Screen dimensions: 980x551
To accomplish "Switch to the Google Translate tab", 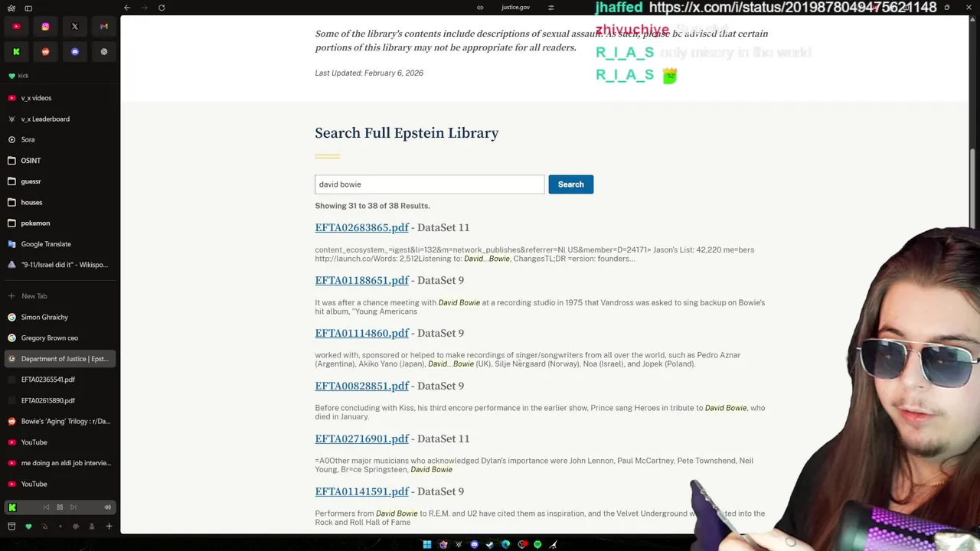I will [60, 244].
